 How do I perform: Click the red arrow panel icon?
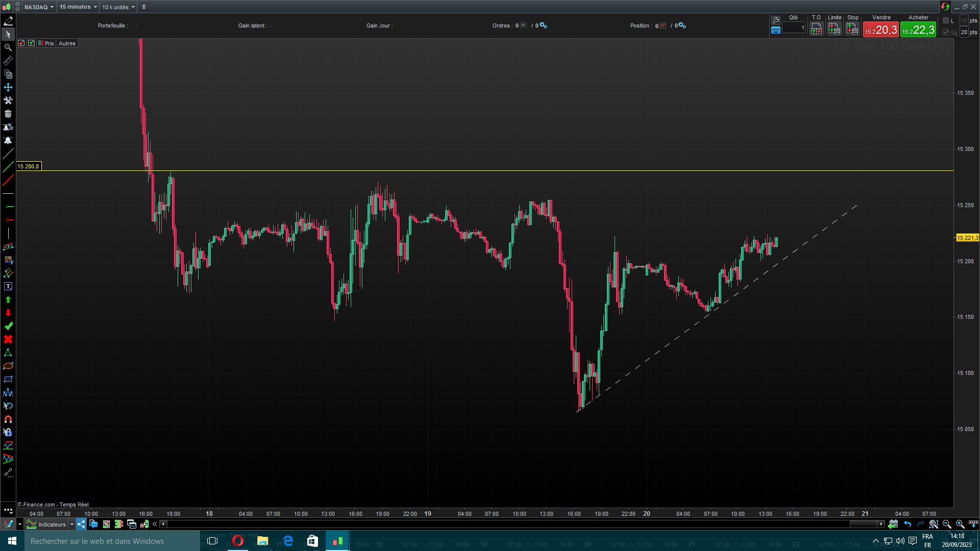pos(21,43)
